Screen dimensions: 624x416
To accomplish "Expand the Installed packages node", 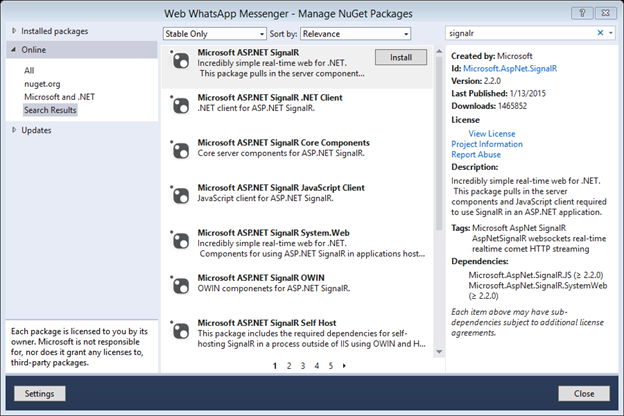I will coord(14,31).
